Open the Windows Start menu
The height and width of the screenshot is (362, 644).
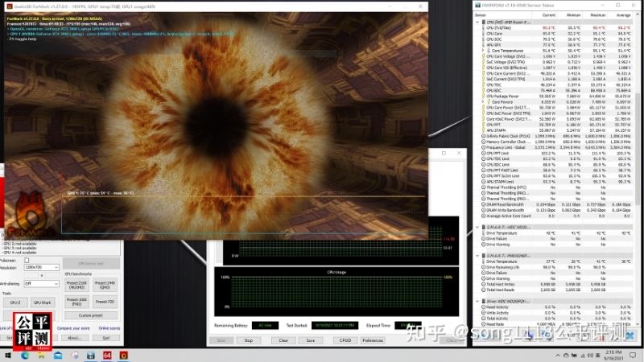[8, 355]
